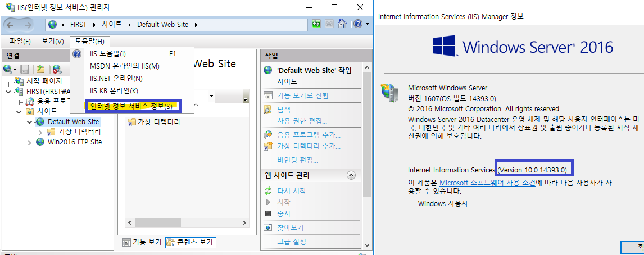The image size is (644, 255).
Task: Open Microsoft 소프트웨어 사용 조건 link
Action: tap(488, 183)
